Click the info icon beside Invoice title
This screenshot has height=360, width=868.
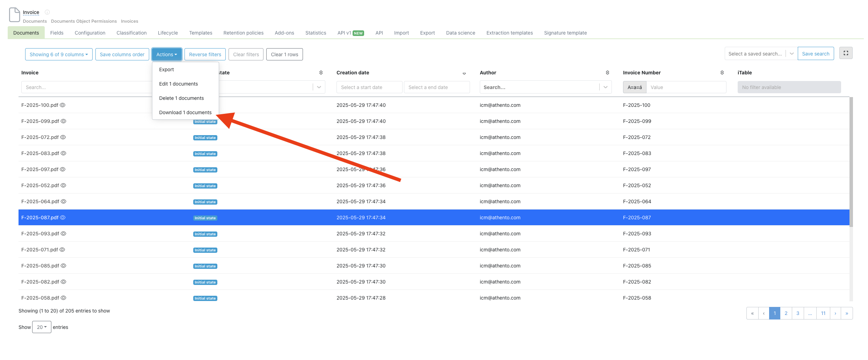47,12
